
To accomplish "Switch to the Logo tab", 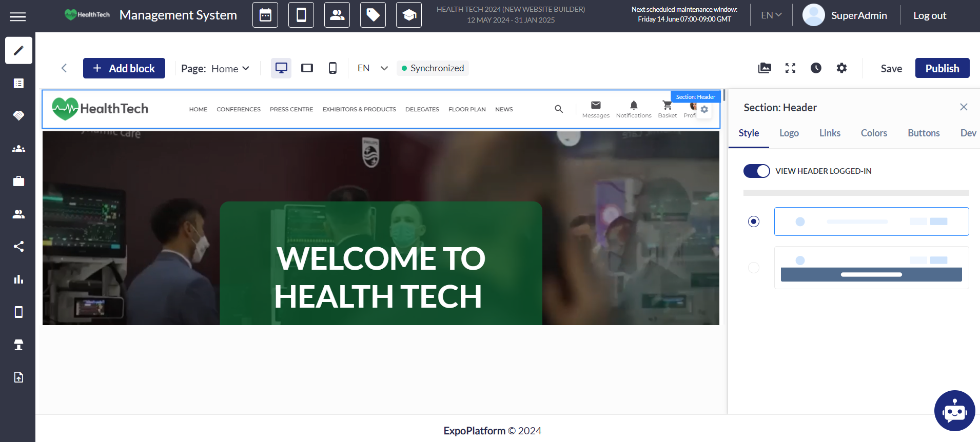I will tap(789, 133).
